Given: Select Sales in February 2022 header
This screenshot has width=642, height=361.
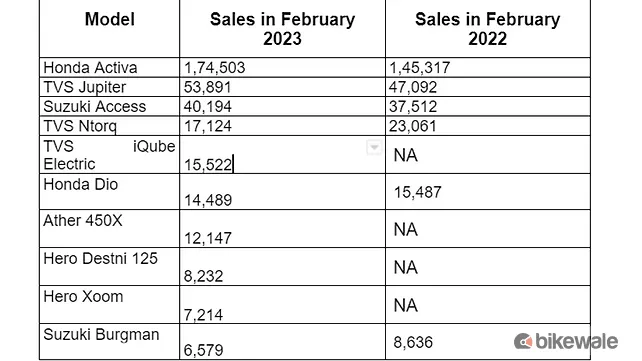Looking at the screenshot, I should 488,28.
